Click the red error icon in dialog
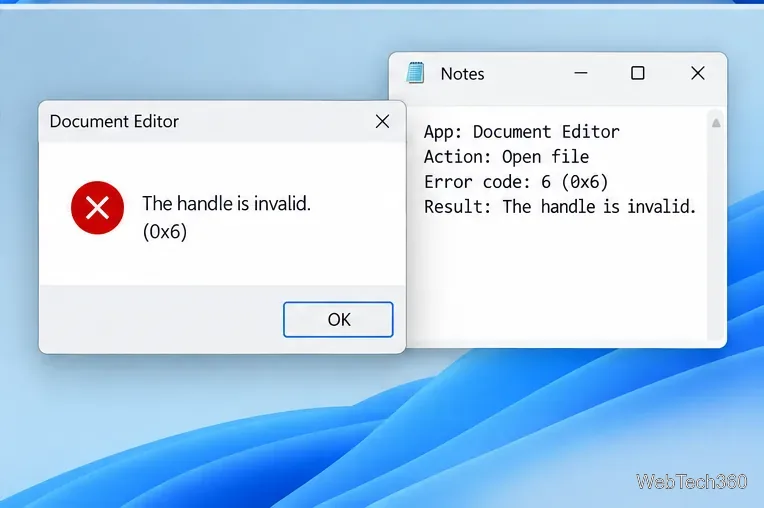The width and height of the screenshot is (764, 508). coord(97,208)
